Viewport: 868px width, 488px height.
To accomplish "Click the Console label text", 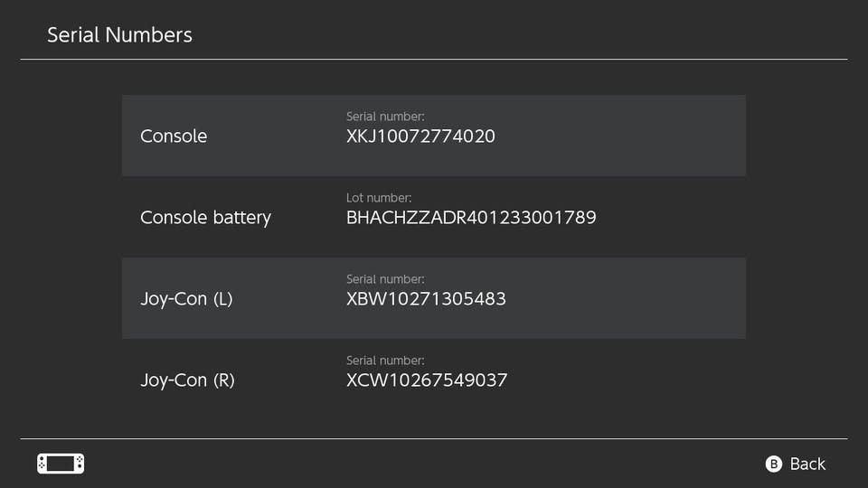I will (x=174, y=136).
